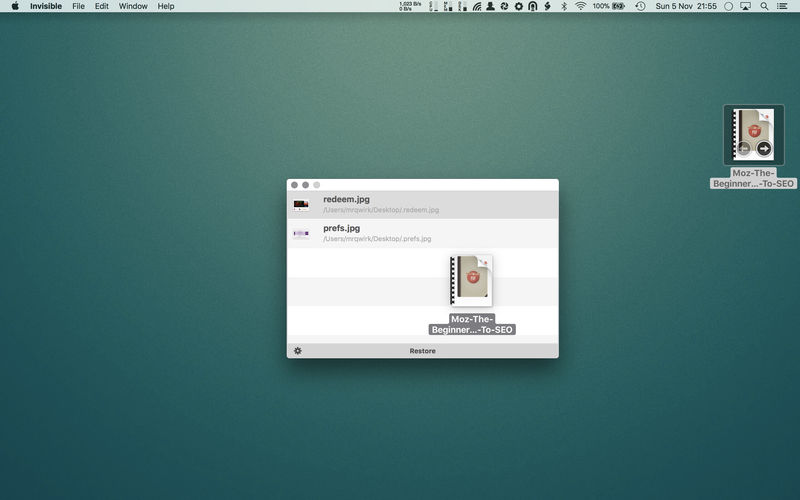Screen dimensions: 800x500
Task: Open Spotlight search magnifier icon
Action: [764, 6]
